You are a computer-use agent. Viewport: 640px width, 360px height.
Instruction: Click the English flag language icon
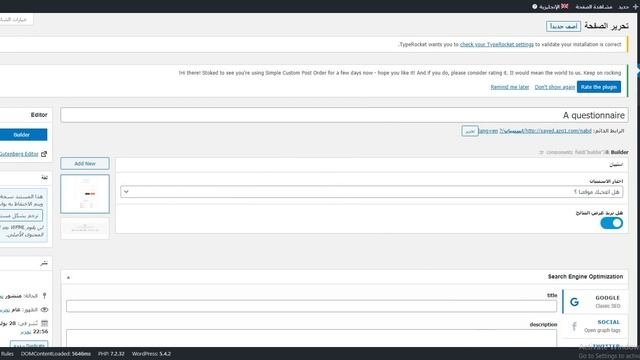[x=564, y=6]
